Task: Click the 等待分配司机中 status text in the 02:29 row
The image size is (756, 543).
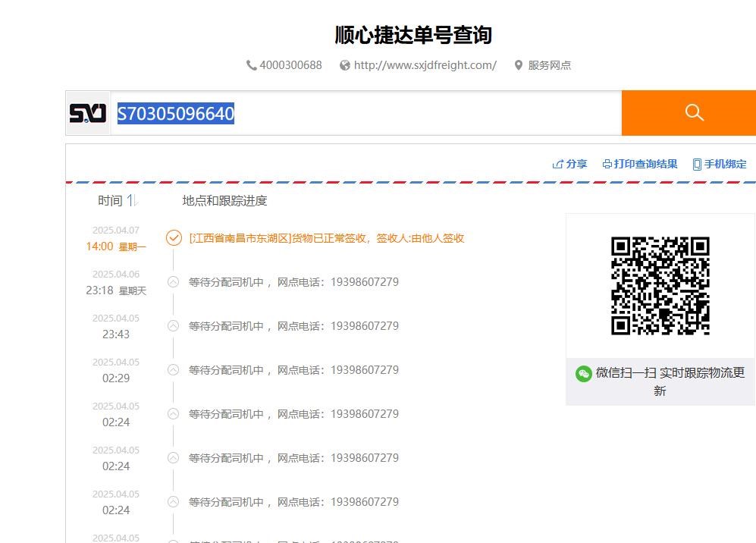Action: tap(226, 370)
